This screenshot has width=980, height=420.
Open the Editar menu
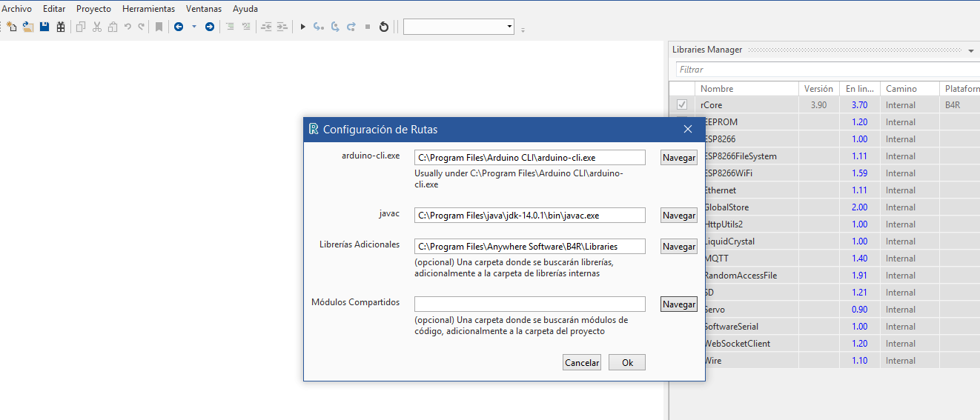(x=54, y=9)
